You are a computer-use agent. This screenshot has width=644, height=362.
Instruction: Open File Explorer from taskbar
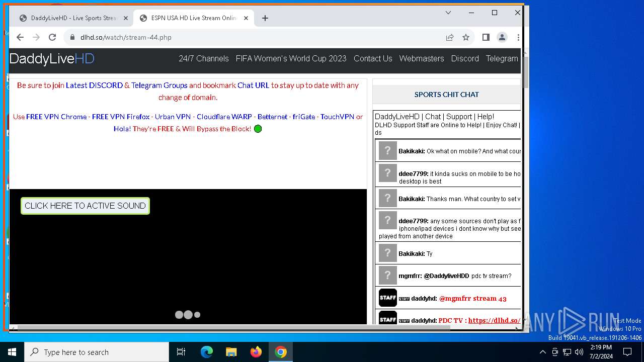coord(231,352)
